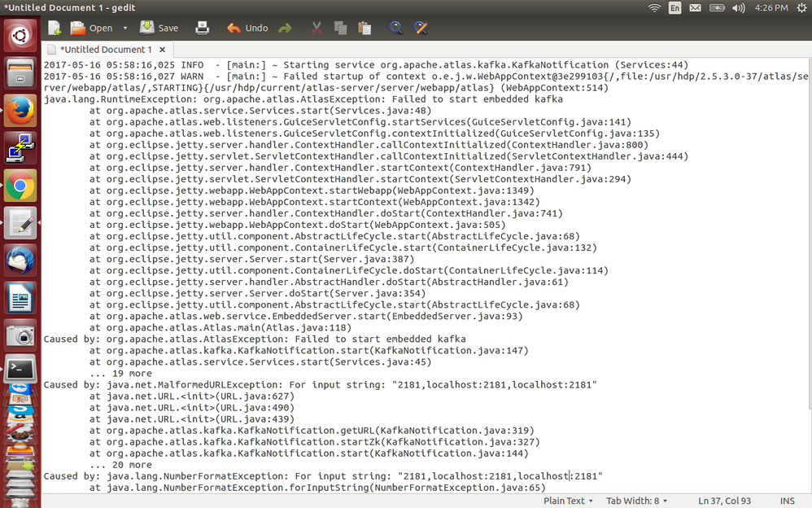Screen dimensions: 812x508
Task: Open the mail messaging indicator
Action: click(695, 8)
